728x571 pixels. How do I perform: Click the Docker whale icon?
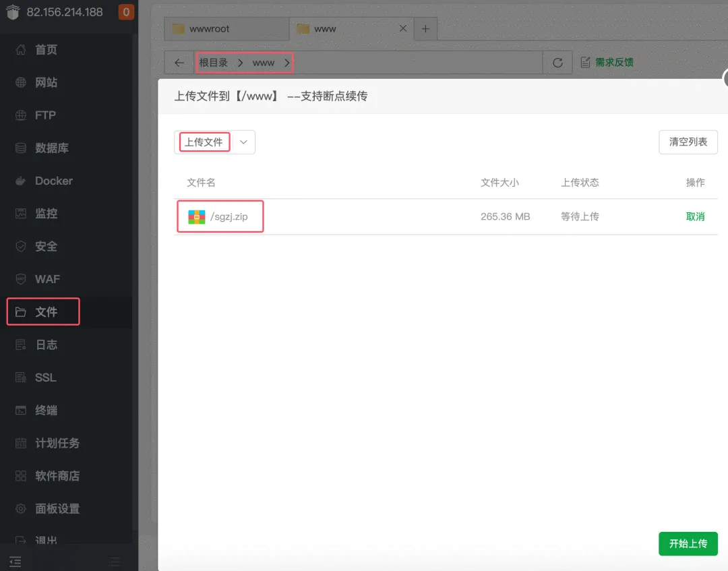[21, 181]
